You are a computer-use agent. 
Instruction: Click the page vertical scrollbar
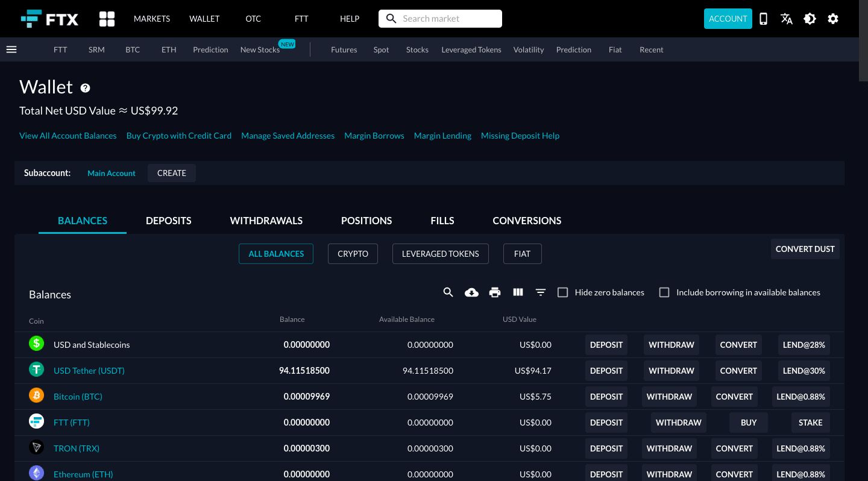coord(863,40)
